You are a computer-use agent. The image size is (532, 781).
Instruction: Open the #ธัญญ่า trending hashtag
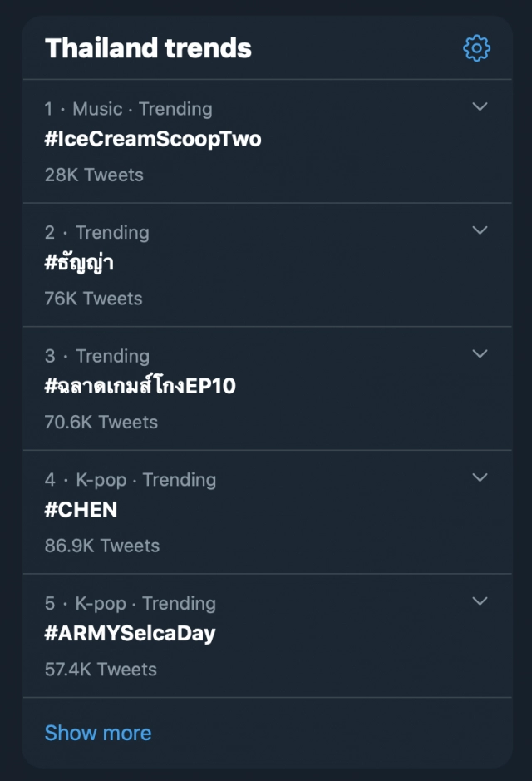point(81,262)
